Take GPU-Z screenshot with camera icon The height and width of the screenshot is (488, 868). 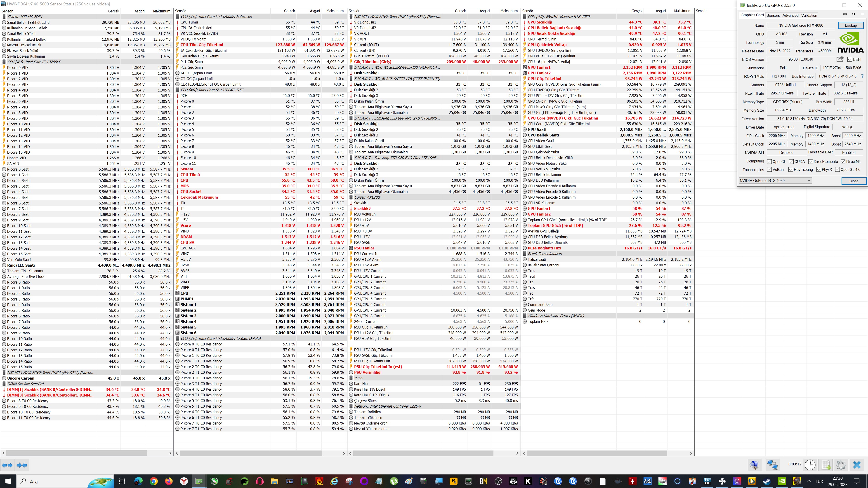(845, 14)
